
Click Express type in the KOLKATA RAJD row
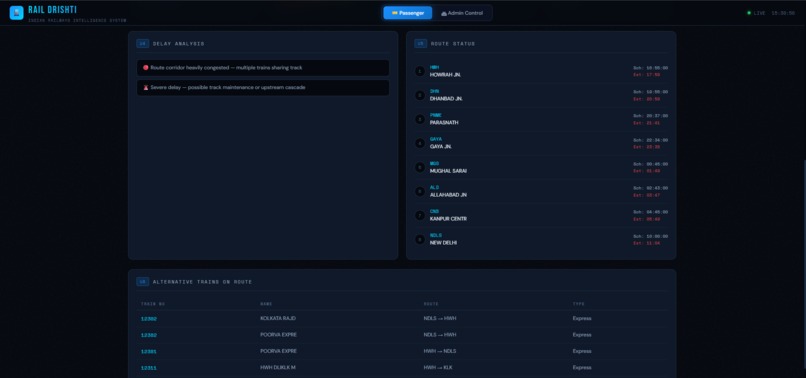pyautogui.click(x=582, y=318)
